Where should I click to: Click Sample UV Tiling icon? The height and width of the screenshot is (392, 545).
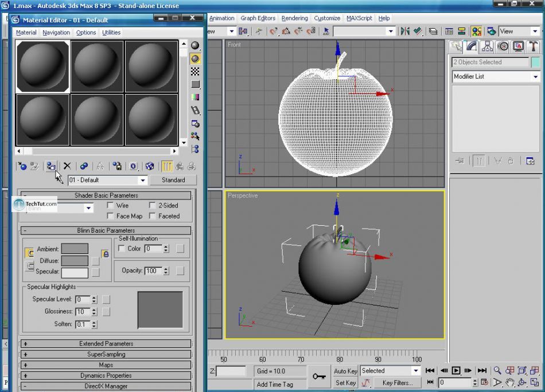click(195, 84)
